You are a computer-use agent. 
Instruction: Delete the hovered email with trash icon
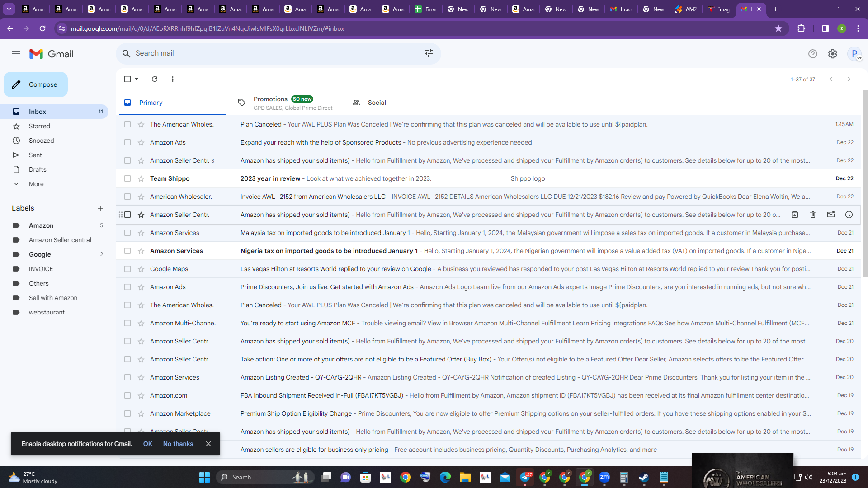tap(813, 215)
